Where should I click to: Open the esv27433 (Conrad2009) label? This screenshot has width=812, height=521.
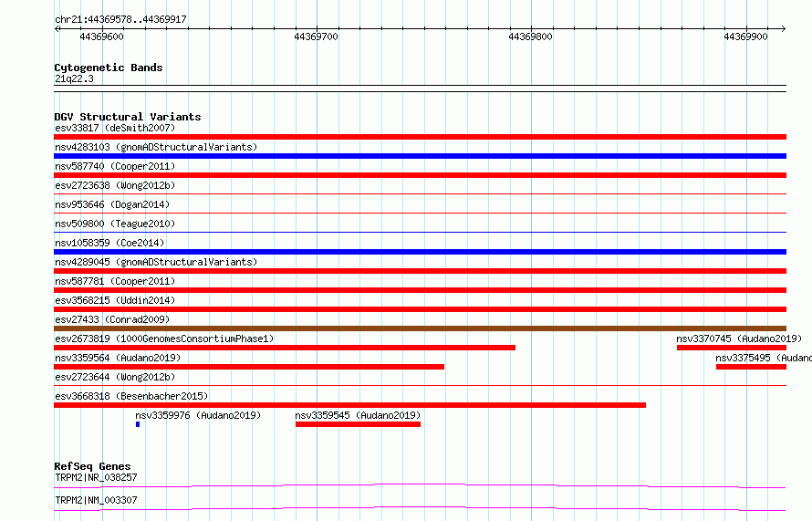[x=112, y=319]
